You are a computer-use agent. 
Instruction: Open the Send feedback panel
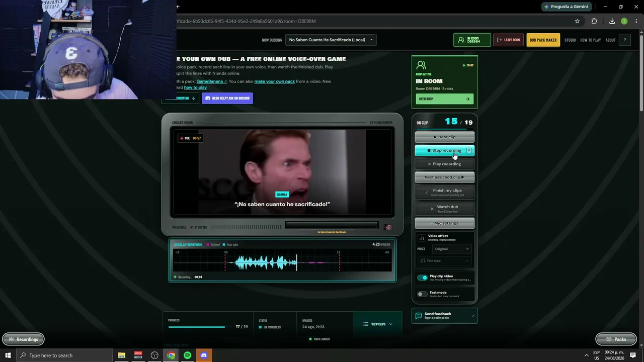pyautogui.click(x=444, y=316)
